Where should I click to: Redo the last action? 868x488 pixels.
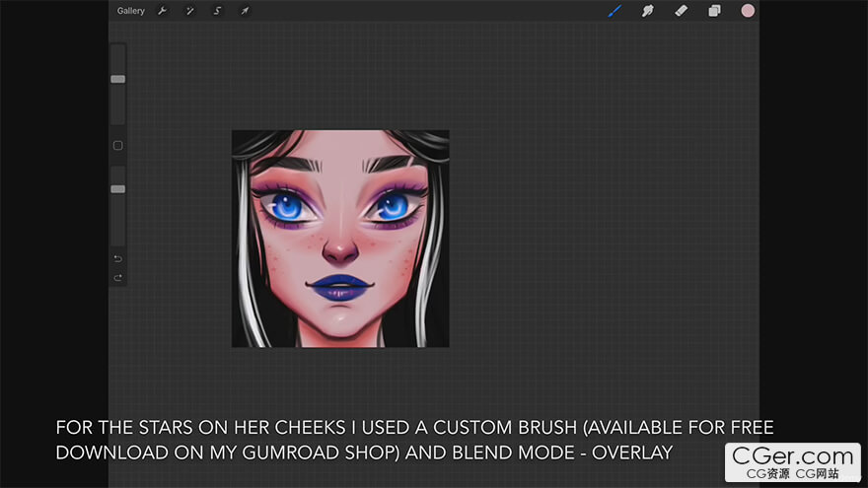118,278
